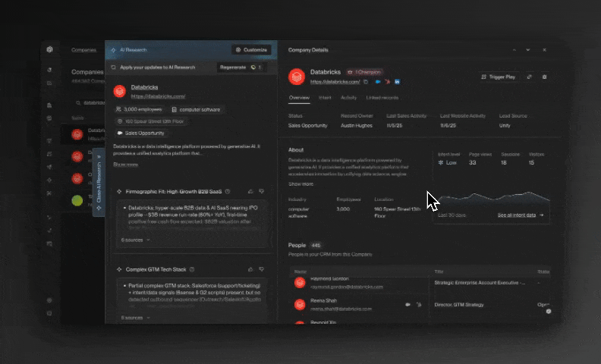Switch to the Activity tab
Screen dimensions: 601x364
pos(349,98)
